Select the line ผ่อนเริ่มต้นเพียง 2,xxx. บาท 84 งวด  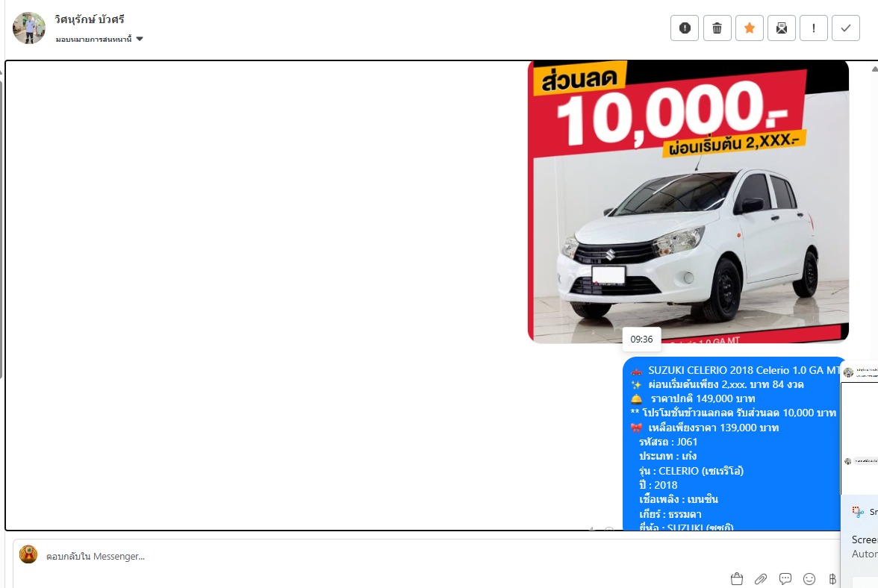[726, 384]
